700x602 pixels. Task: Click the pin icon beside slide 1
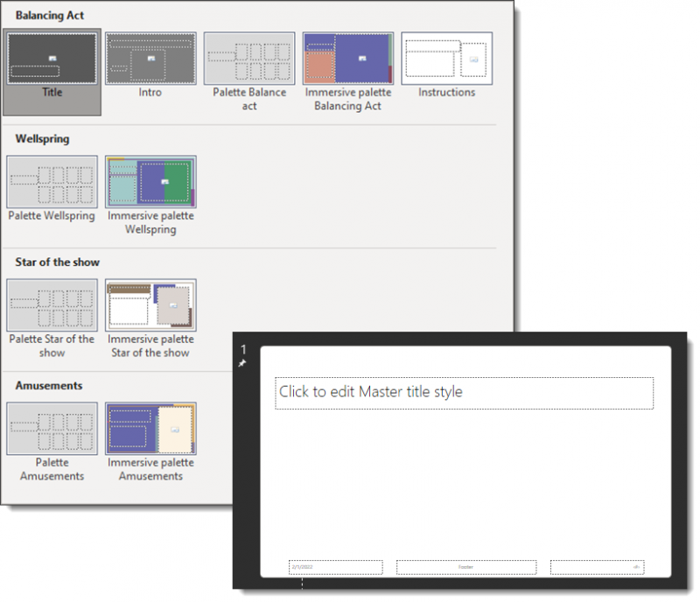point(242,361)
